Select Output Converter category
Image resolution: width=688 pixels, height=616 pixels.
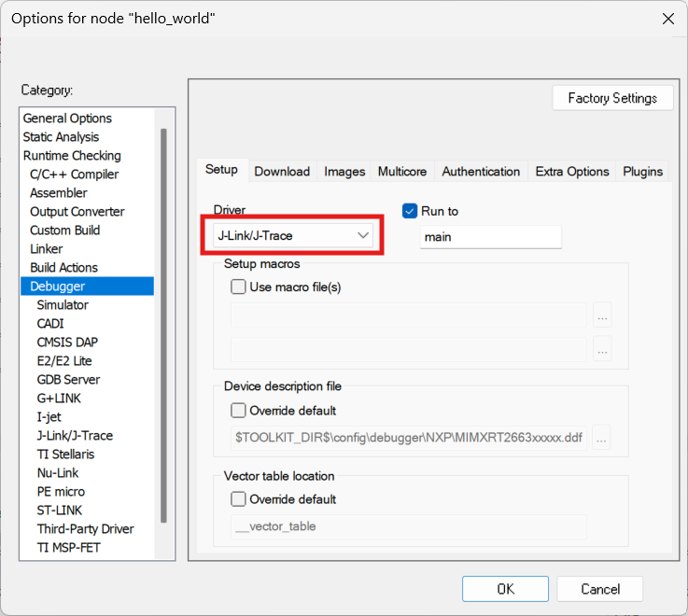pyautogui.click(x=77, y=212)
